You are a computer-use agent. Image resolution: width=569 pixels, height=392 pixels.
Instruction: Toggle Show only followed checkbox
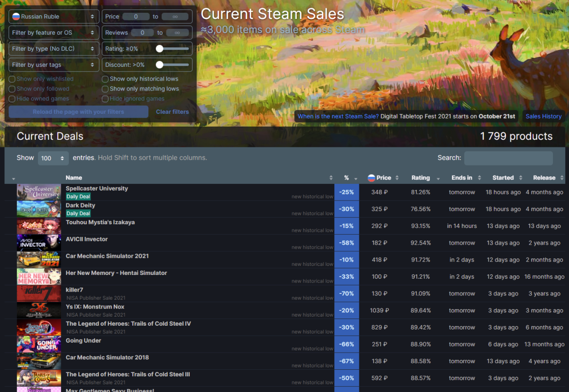pos(12,89)
